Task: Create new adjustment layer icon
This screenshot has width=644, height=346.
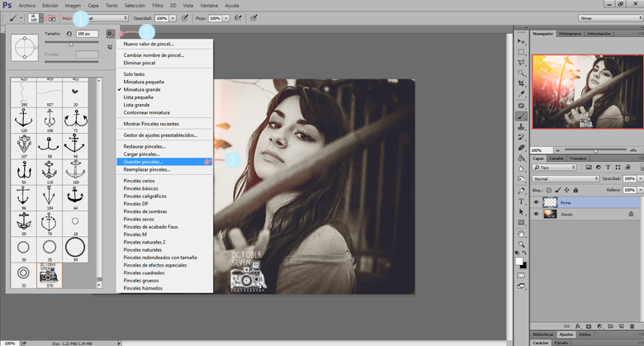Action: [x=599, y=326]
